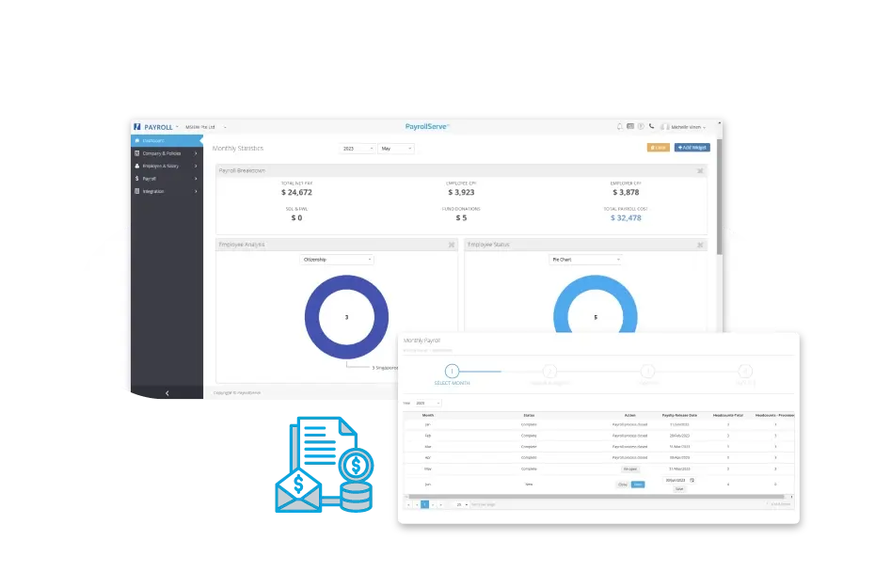Select step 2 circle in payroll wizard

(x=549, y=371)
